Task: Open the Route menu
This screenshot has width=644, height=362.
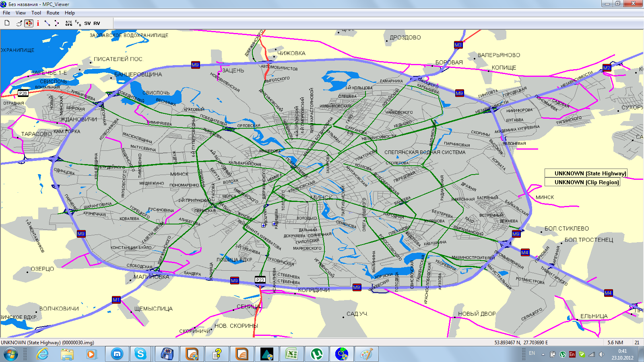Action: (53, 13)
